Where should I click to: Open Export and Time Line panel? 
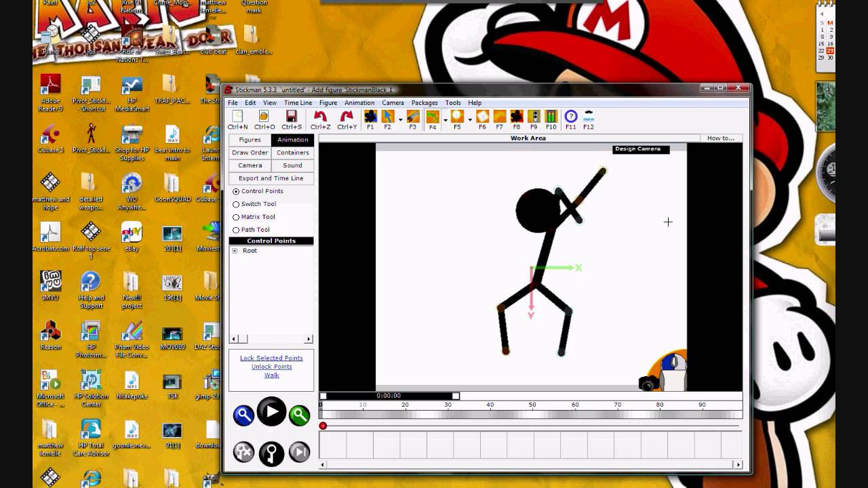click(x=271, y=178)
